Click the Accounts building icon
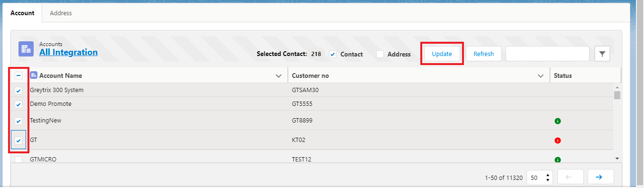644x188 pixels. (x=26, y=48)
